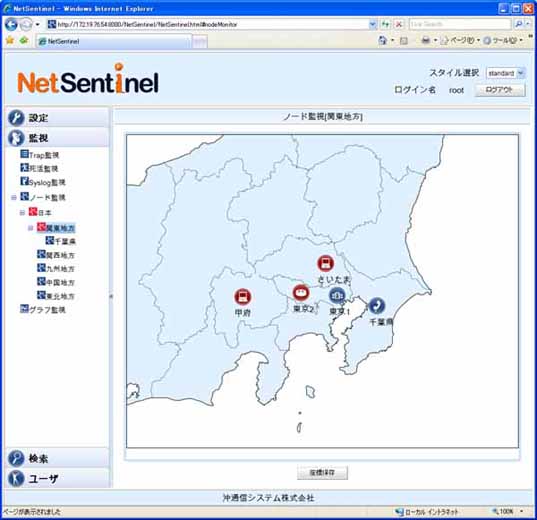Open the ツール(O) toolbar menu
This screenshot has height=520, width=537.
(x=503, y=41)
